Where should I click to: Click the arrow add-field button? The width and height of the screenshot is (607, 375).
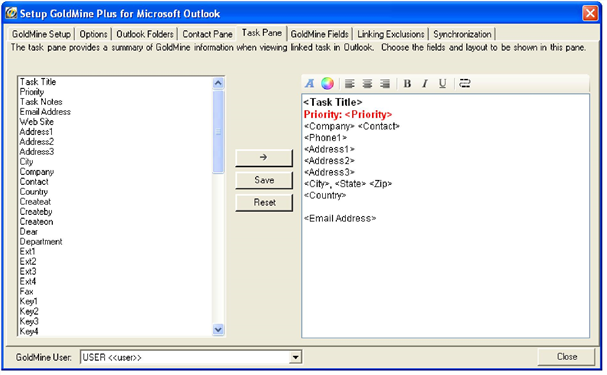pos(264,158)
